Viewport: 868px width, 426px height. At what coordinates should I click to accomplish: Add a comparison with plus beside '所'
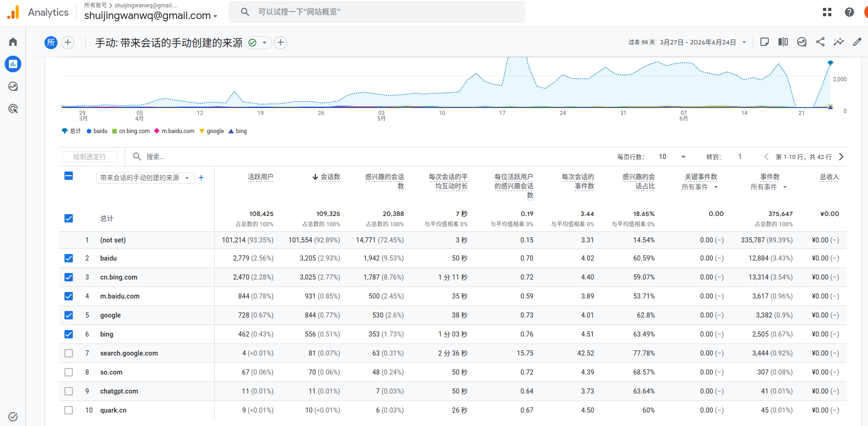click(68, 43)
